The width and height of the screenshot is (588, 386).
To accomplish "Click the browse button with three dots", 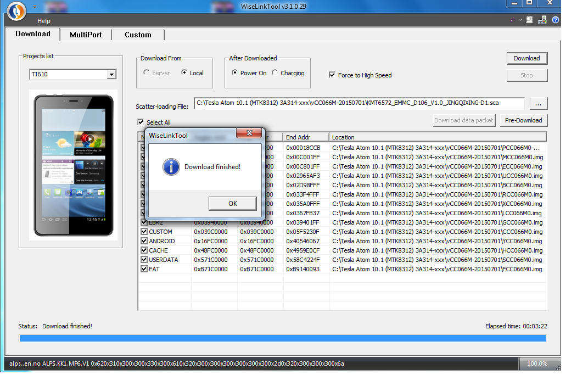I will tap(539, 103).
